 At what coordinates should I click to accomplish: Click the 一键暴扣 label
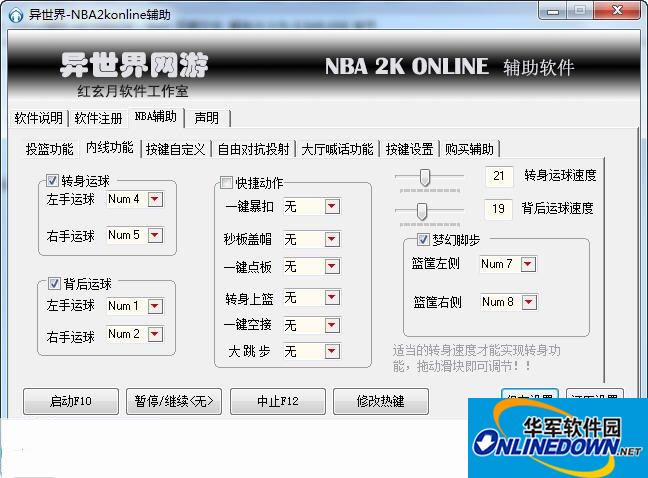pyautogui.click(x=249, y=206)
